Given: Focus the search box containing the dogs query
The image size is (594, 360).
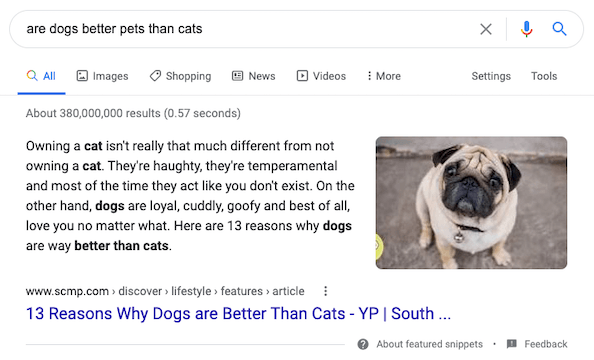Looking at the screenshot, I should coord(242,29).
